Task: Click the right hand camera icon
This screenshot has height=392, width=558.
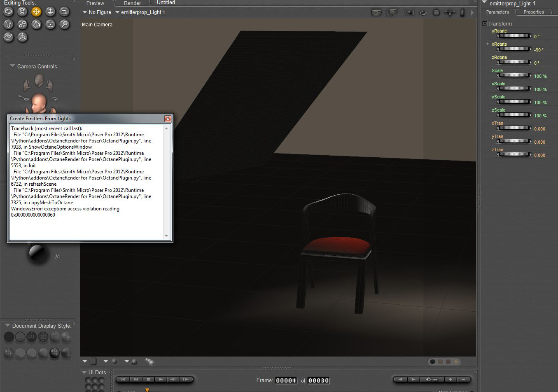Action: 49,85
